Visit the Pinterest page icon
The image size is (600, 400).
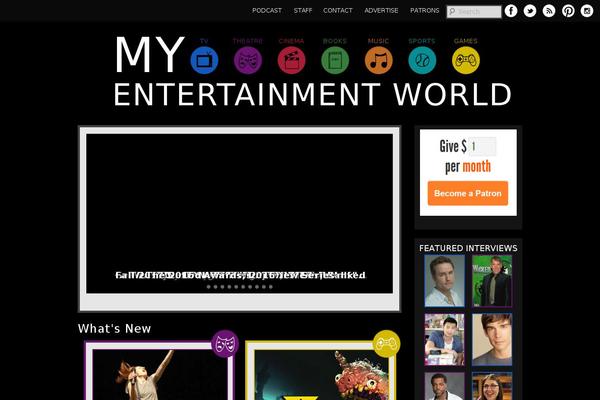pyautogui.click(x=568, y=11)
